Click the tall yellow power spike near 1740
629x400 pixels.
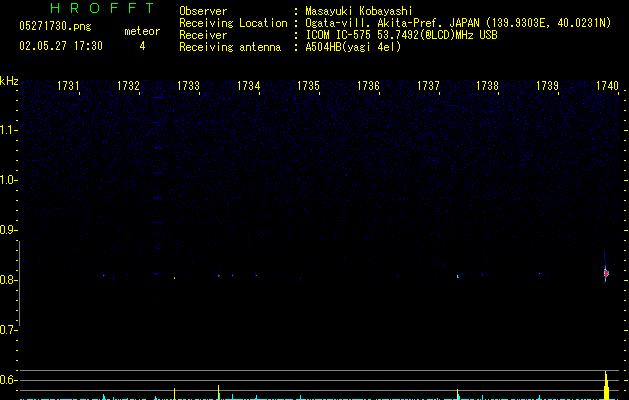(x=606, y=385)
